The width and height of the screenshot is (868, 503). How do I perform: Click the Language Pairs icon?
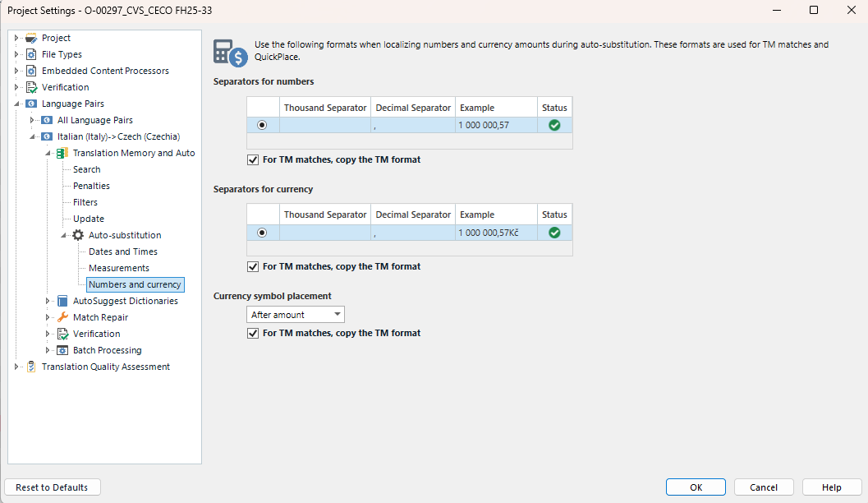(31, 104)
